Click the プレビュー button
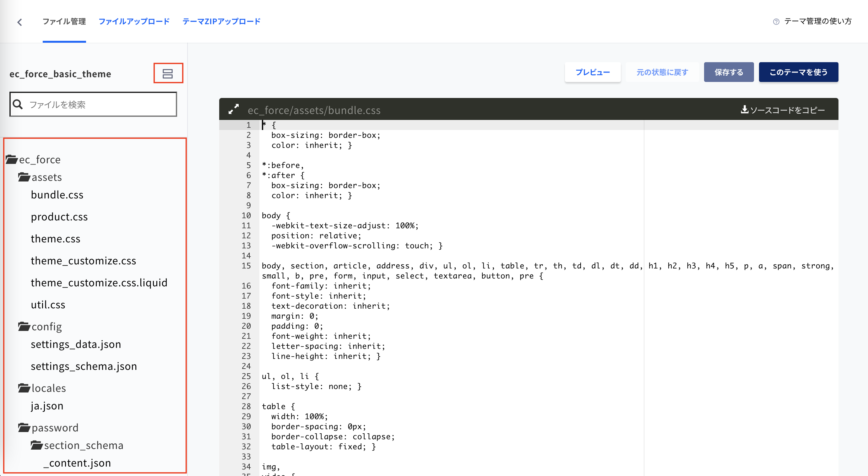 pos(593,72)
